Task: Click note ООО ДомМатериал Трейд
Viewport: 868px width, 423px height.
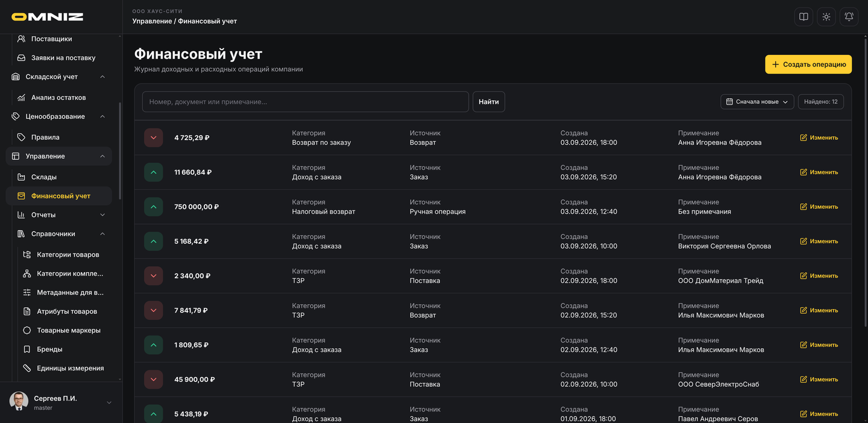Action: 720,281
